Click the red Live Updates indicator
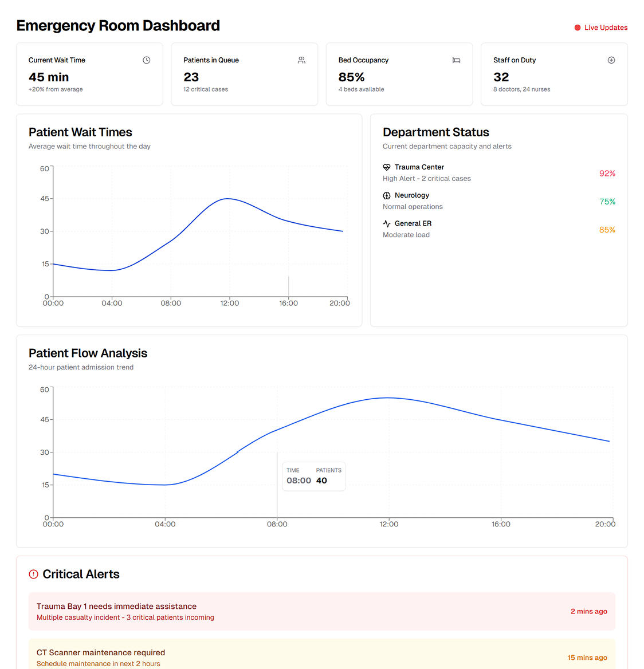Viewport: 644px width, 669px height. pos(601,27)
